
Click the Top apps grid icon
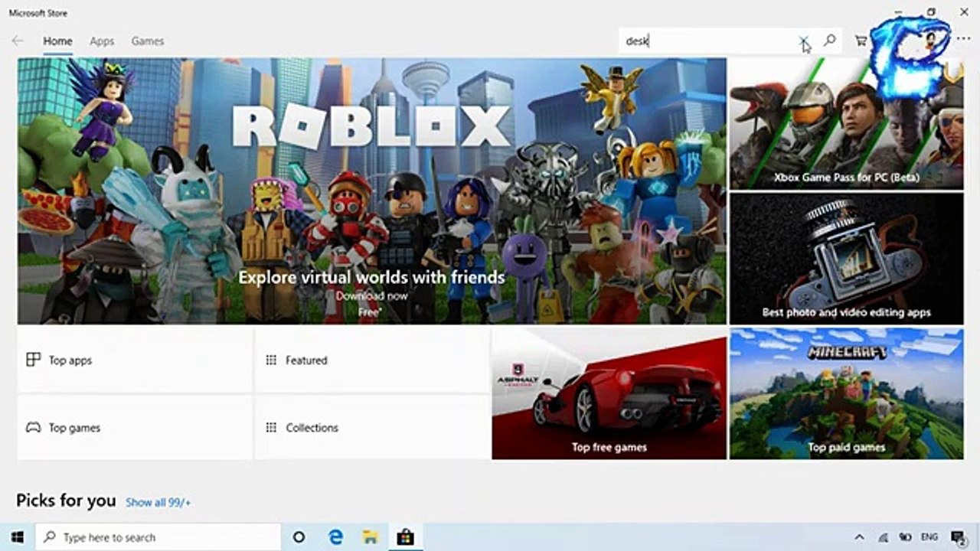point(33,360)
